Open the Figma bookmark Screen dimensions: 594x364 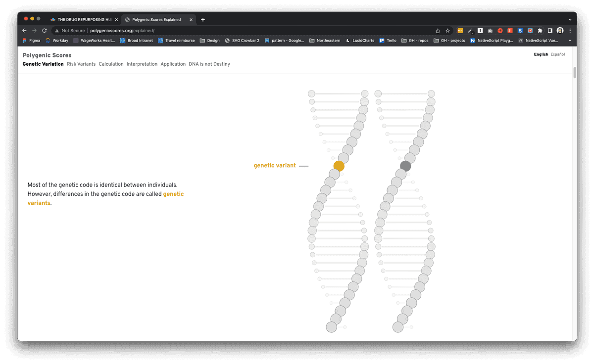(x=32, y=41)
